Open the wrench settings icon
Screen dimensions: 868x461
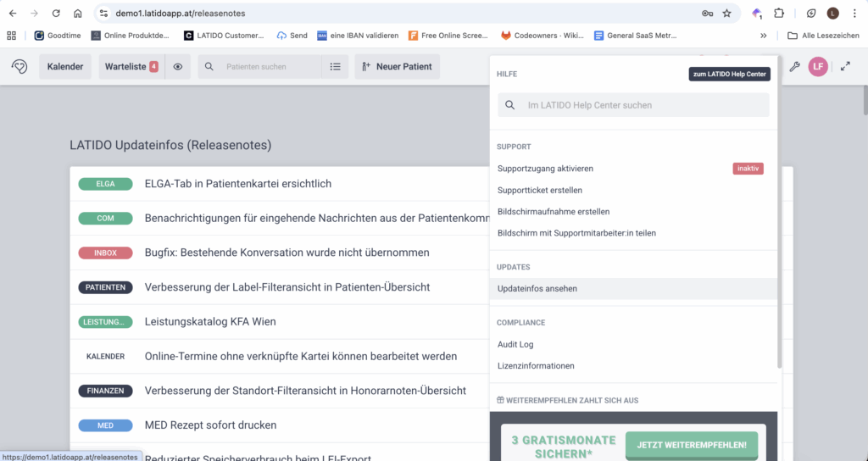click(x=794, y=67)
